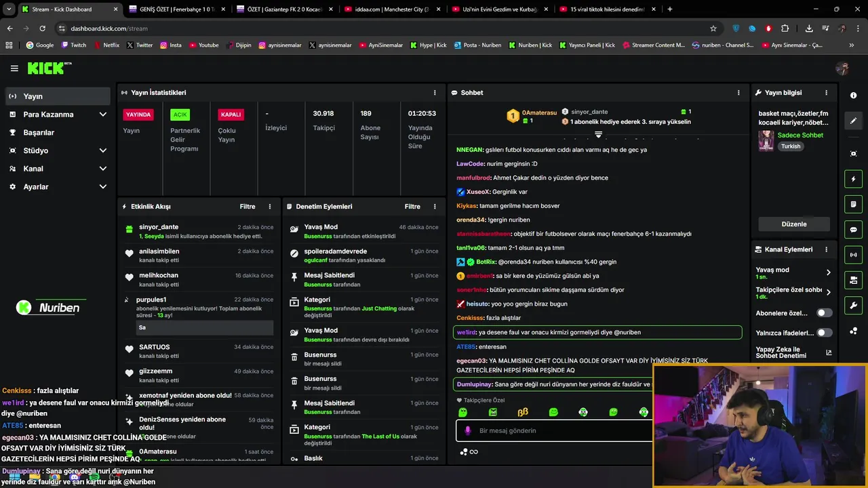Screen dimensions: 868x488
Task: Click the lightning bolt icon in the right toolbar
Action: click(853, 179)
